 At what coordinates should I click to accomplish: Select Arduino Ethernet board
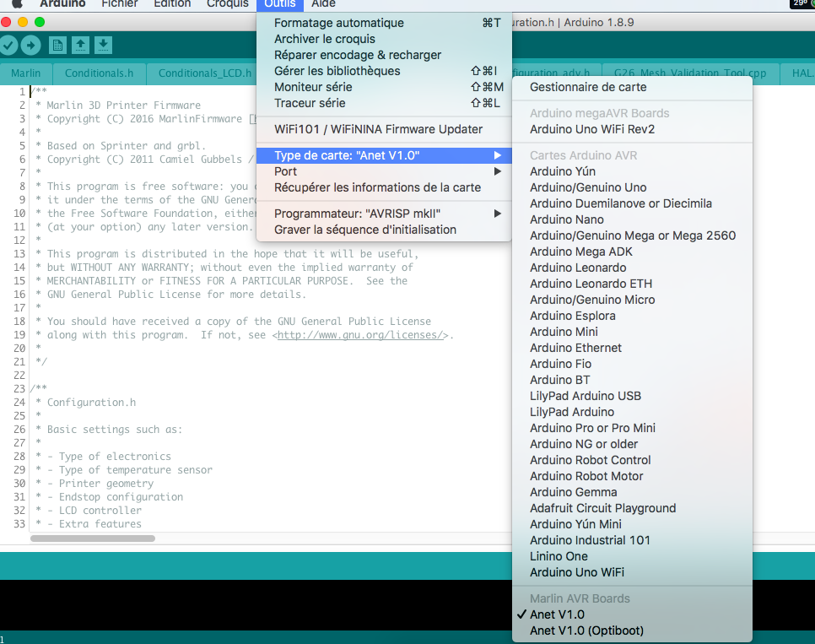632,348
